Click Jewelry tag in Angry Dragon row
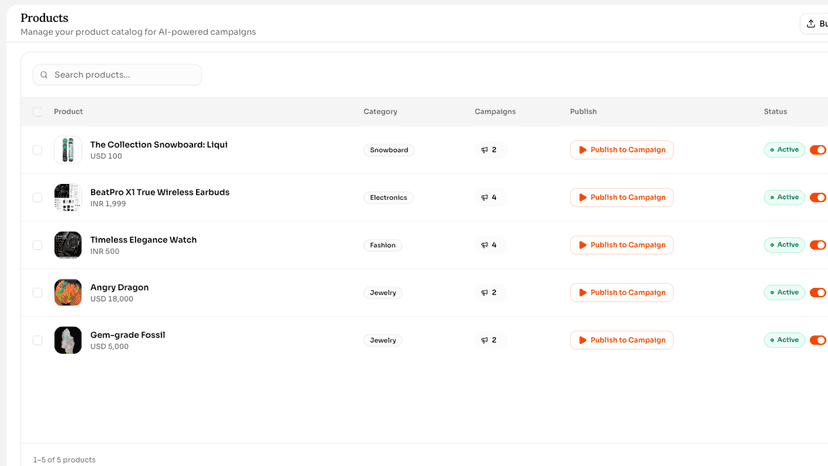Screen dimensions: 828x466 pyautogui.click(x=383, y=293)
